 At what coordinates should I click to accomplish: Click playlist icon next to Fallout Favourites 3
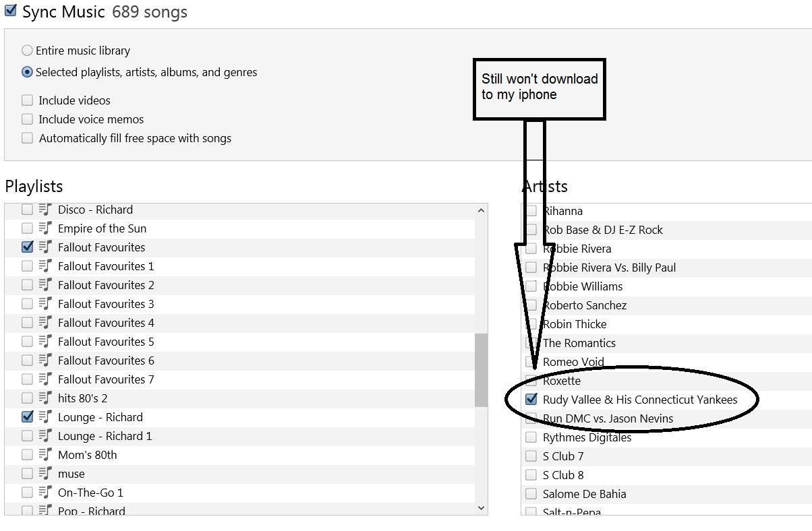(45, 304)
